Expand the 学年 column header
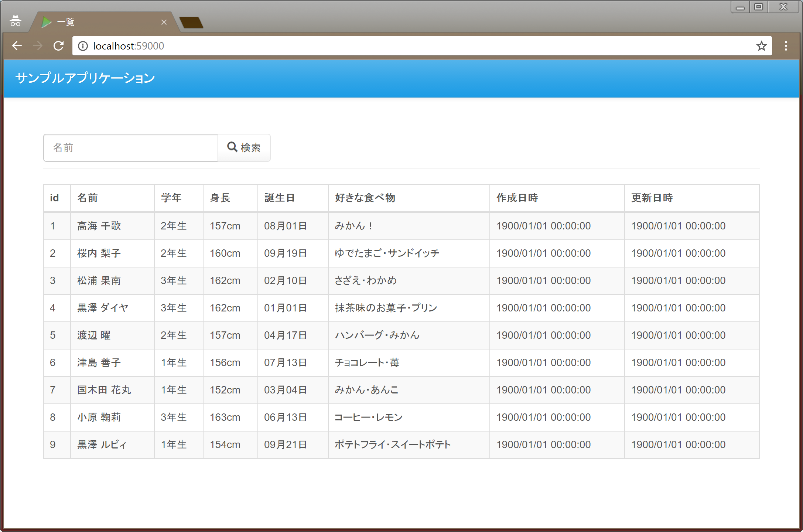The width and height of the screenshot is (803, 532). click(171, 198)
